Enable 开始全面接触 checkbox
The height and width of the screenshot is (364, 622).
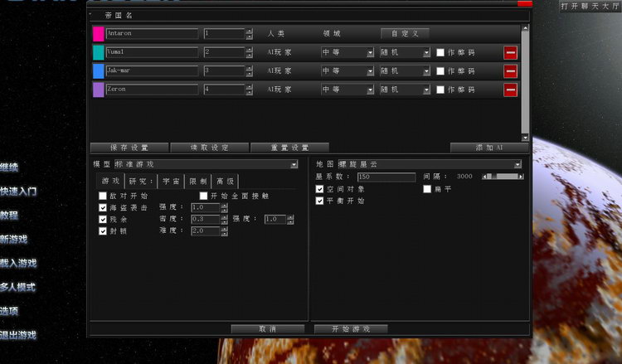[x=203, y=196]
